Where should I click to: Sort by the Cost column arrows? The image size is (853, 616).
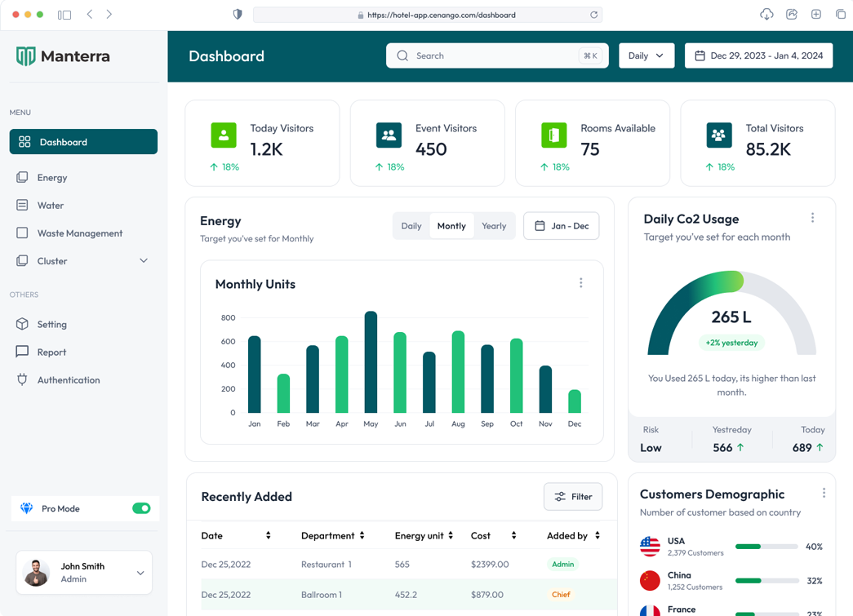point(513,535)
